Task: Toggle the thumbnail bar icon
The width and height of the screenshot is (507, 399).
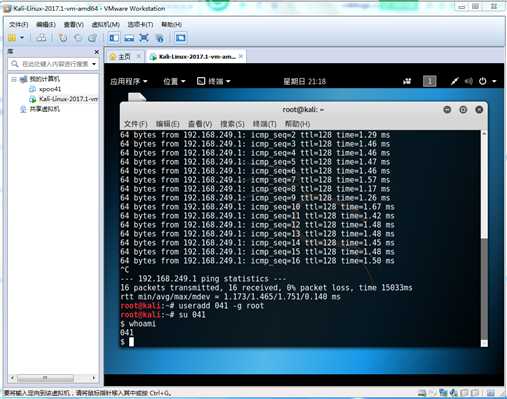Action: [129, 38]
